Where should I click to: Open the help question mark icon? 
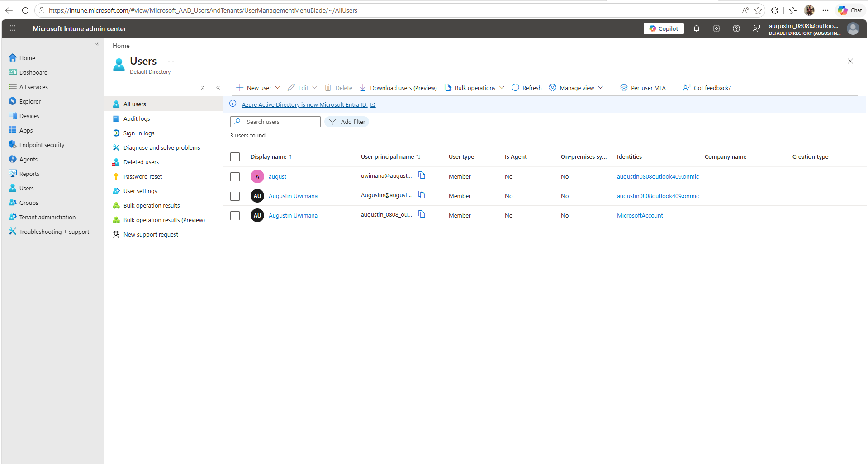click(x=736, y=28)
